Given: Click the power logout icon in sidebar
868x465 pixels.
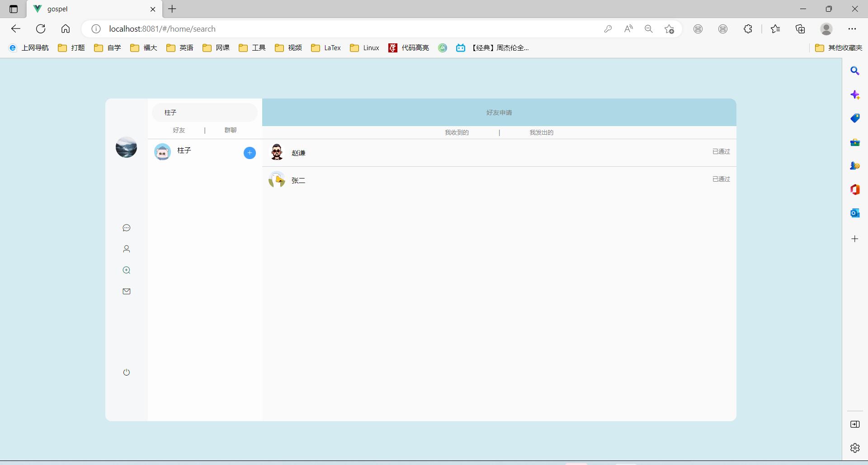Looking at the screenshot, I should pyautogui.click(x=127, y=372).
